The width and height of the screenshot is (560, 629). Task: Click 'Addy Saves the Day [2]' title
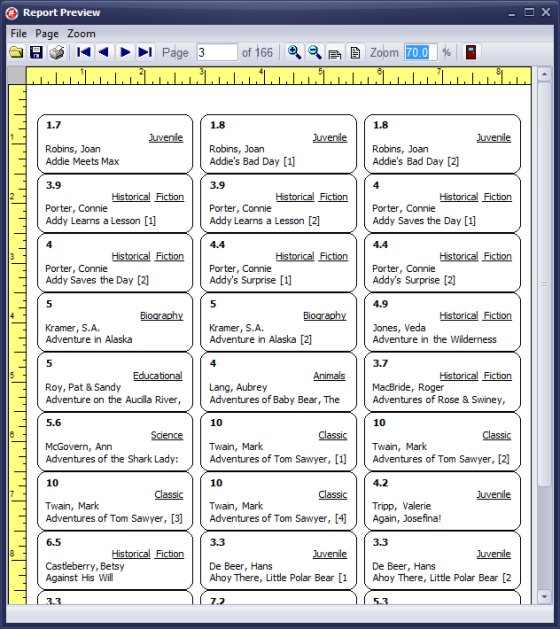[x=97, y=280]
